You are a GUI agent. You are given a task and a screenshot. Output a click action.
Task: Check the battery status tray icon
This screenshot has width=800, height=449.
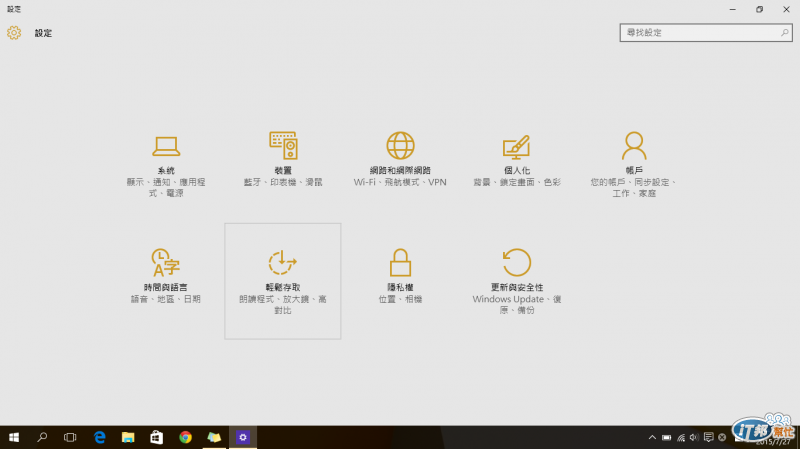(666, 437)
